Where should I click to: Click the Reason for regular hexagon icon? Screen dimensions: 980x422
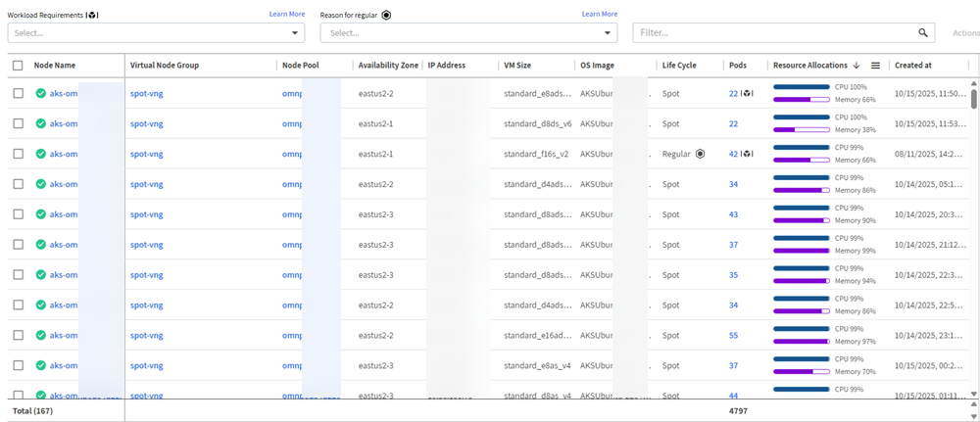pyautogui.click(x=386, y=15)
